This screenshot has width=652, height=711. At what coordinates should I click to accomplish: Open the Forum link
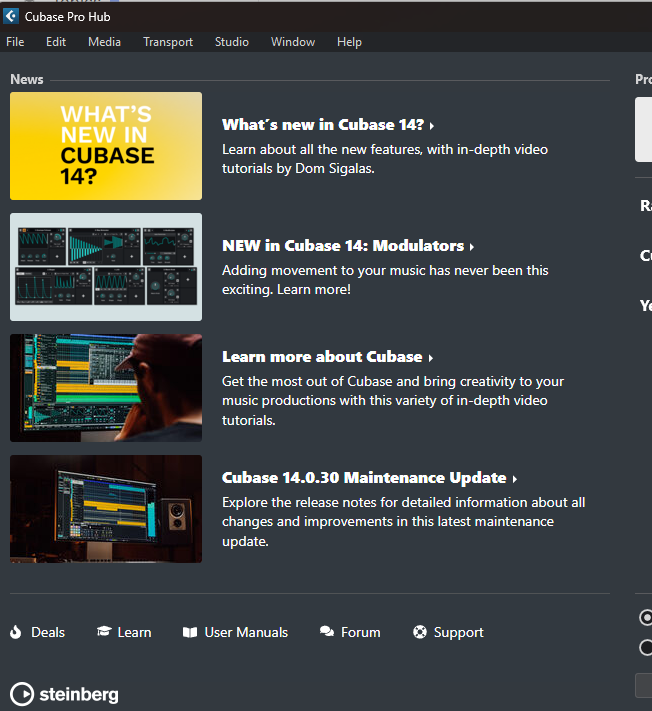point(360,633)
